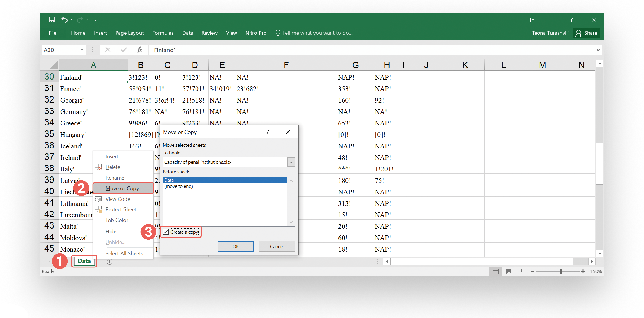Expand the Name Box dropdown arrow
Image resolution: width=644 pixels, height=318 pixels.
tap(82, 50)
